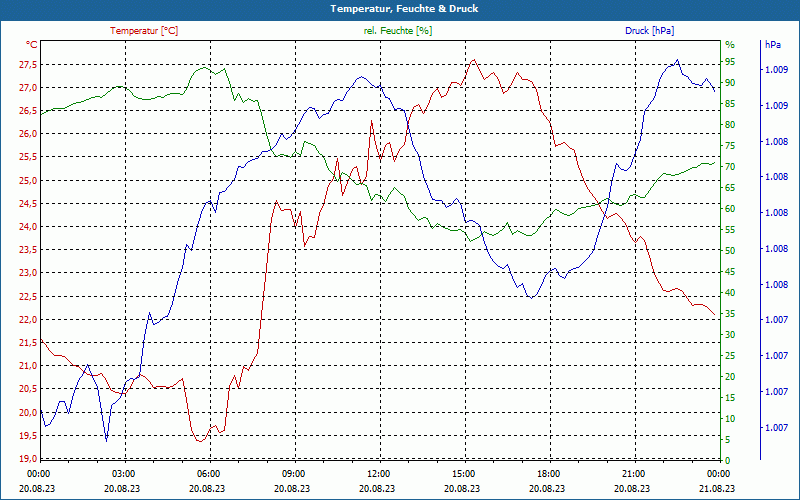
Task: Click the 45 humidity axis tick
Action: click(x=730, y=272)
